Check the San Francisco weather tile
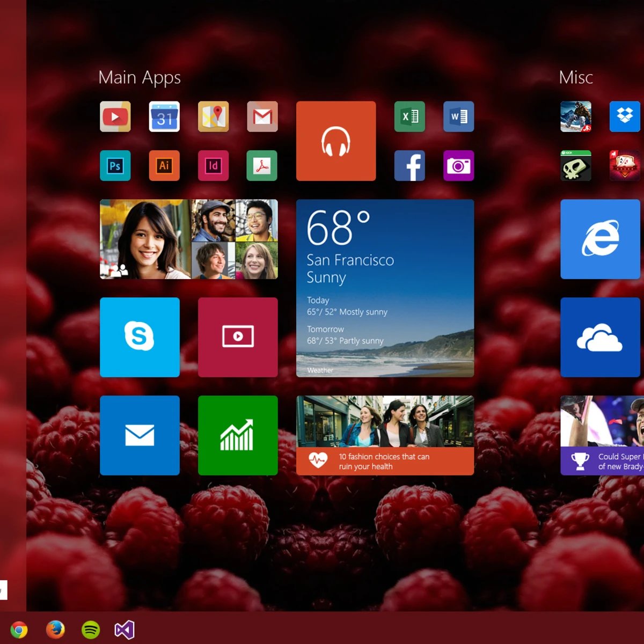 tap(384, 288)
